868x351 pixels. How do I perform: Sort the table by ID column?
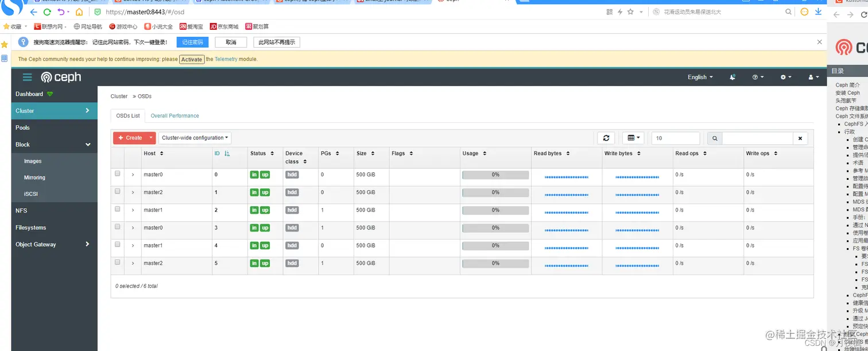click(222, 153)
